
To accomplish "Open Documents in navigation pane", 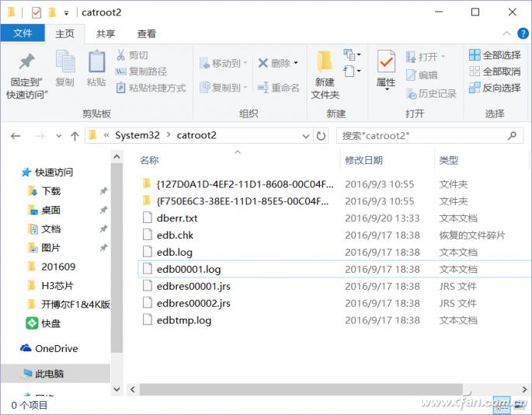I will [x=44, y=229].
